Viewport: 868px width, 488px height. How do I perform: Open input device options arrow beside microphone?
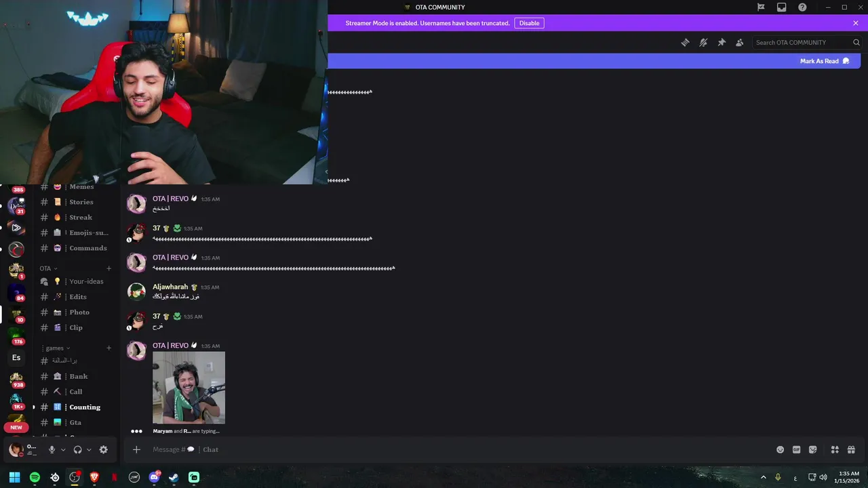pyautogui.click(x=63, y=449)
